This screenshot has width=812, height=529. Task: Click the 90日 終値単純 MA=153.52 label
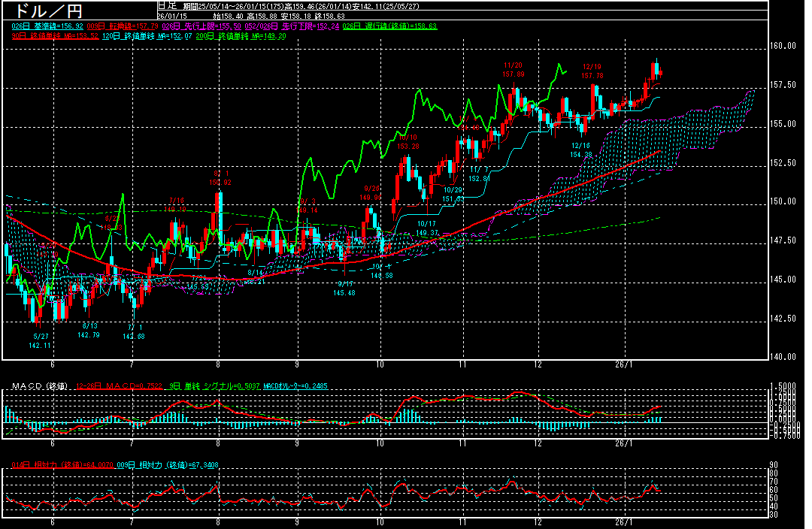[55, 35]
